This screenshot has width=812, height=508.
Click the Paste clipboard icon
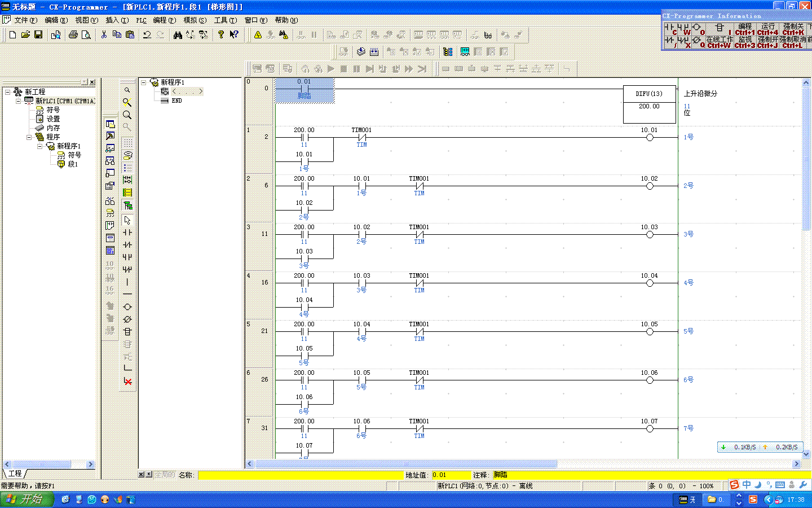point(130,35)
